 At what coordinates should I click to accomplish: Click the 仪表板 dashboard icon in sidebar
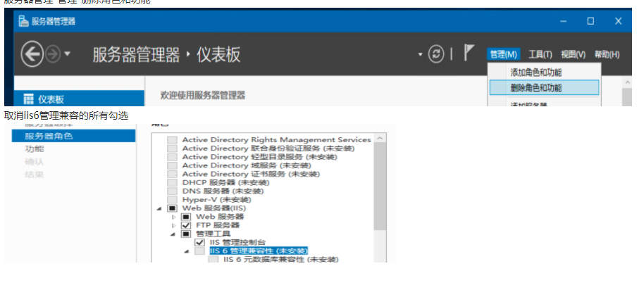pos(29,99)
